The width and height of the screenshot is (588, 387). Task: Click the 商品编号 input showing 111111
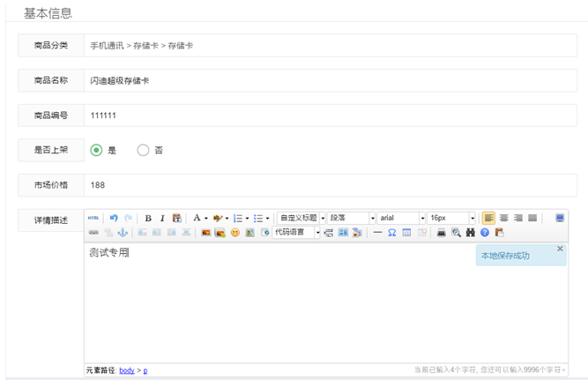[x=331, y=115]
